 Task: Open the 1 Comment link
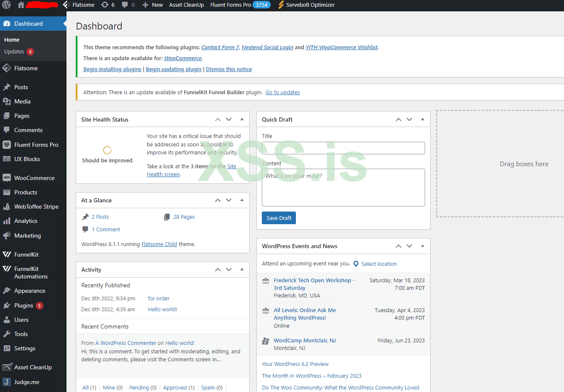pyautogui.click(x=106, y=230)
